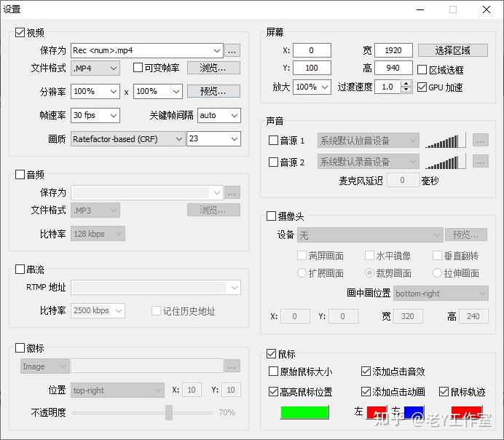504x440 pixels.
Task: Click the 选择区域 button
Action: tap(453, 50)
